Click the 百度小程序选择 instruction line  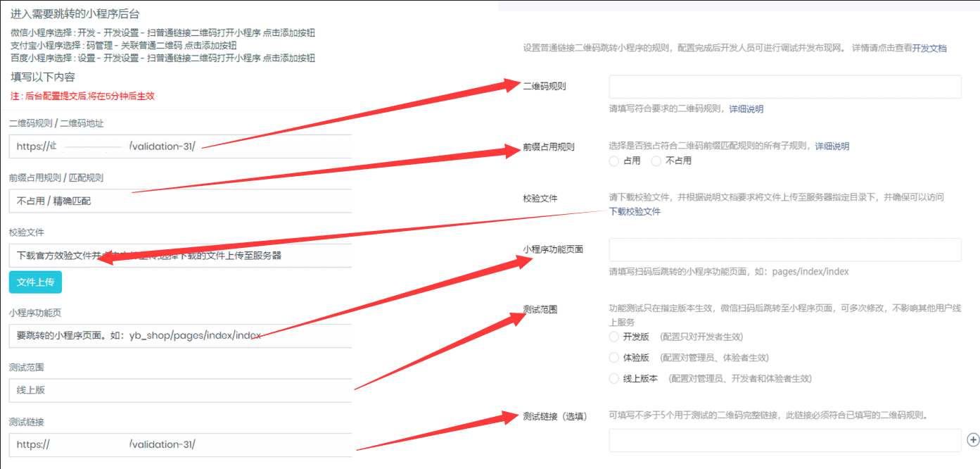coord(163,58)
